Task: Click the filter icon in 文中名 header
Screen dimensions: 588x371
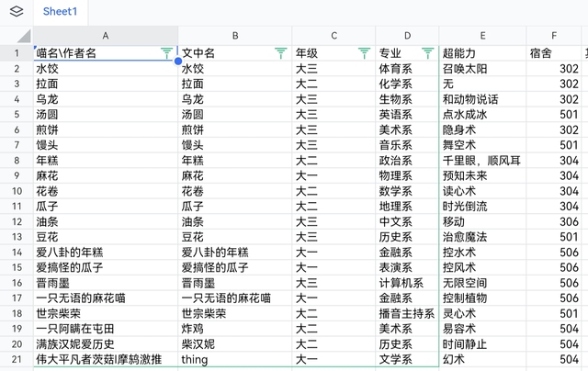Action: pos(280,53)
